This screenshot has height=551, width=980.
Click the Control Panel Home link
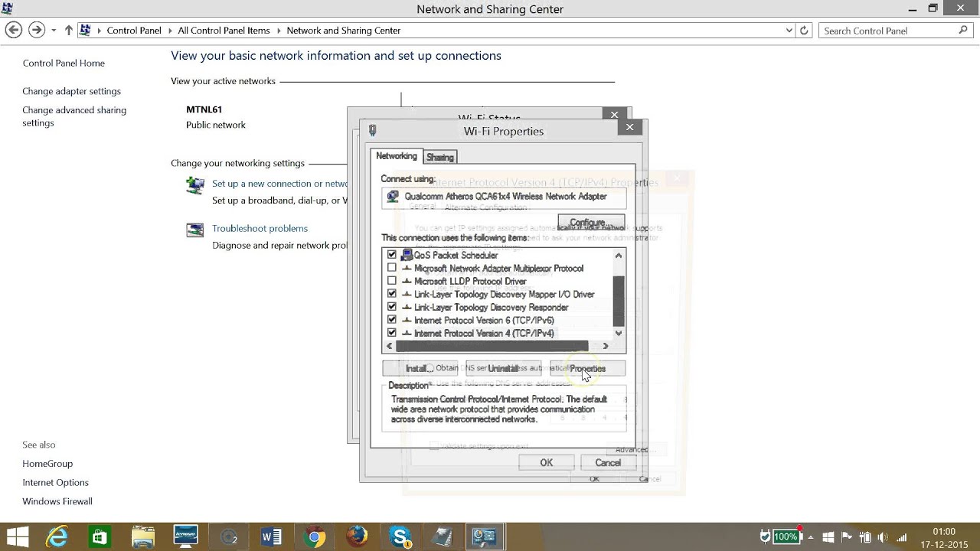(64, 63)
